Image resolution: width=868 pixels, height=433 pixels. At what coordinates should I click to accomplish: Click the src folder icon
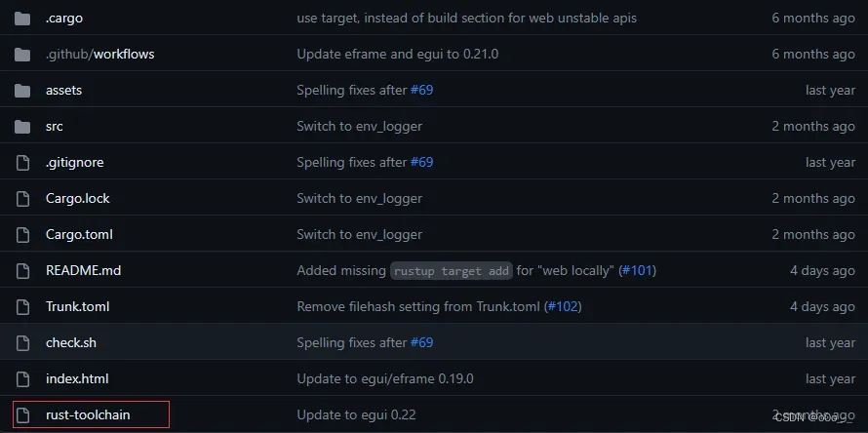pyautogui.click(x=23, y=127)
